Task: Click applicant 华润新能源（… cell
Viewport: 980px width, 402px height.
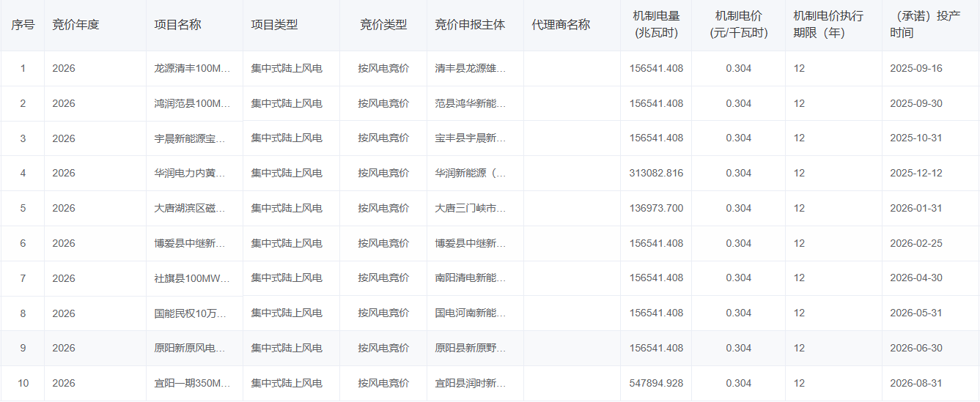Action: 471,174
